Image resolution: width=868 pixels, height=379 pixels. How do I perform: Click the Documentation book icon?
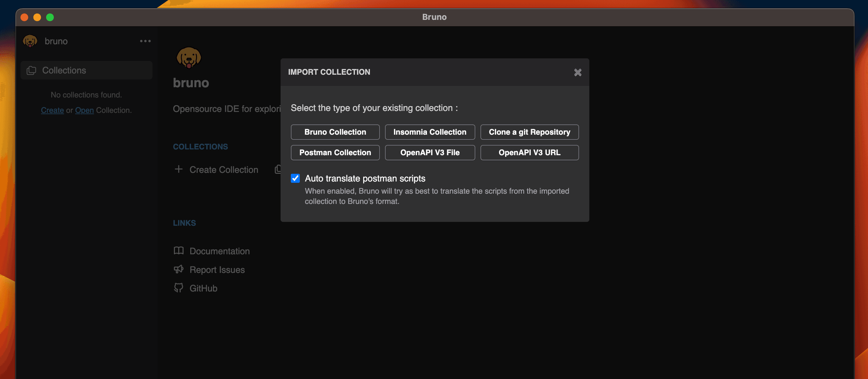[x=178, y=250]
